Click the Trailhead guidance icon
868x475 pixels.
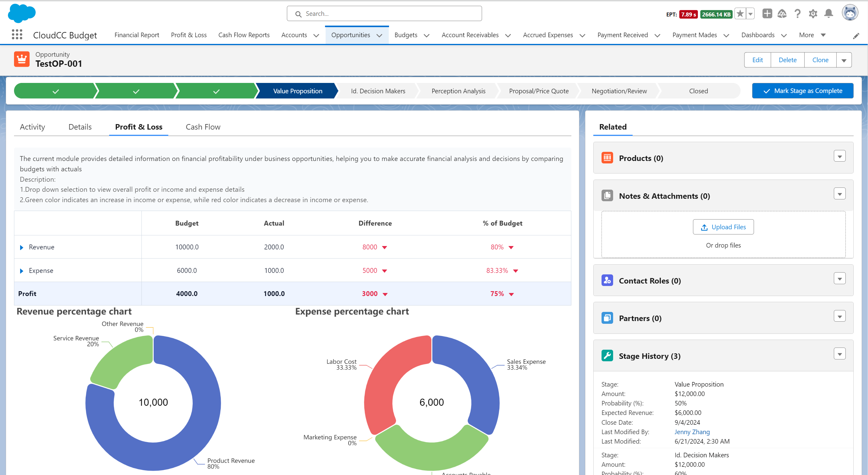782,14
